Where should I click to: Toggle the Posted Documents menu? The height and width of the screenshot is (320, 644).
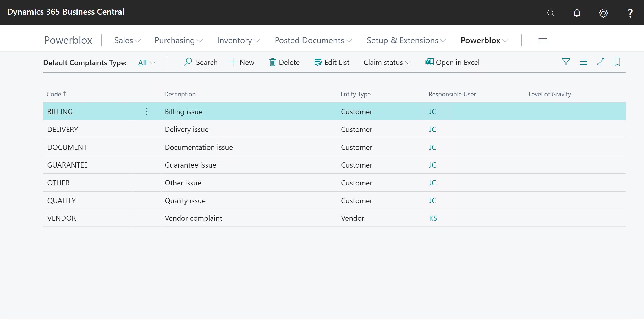click(x=313, y=40)
